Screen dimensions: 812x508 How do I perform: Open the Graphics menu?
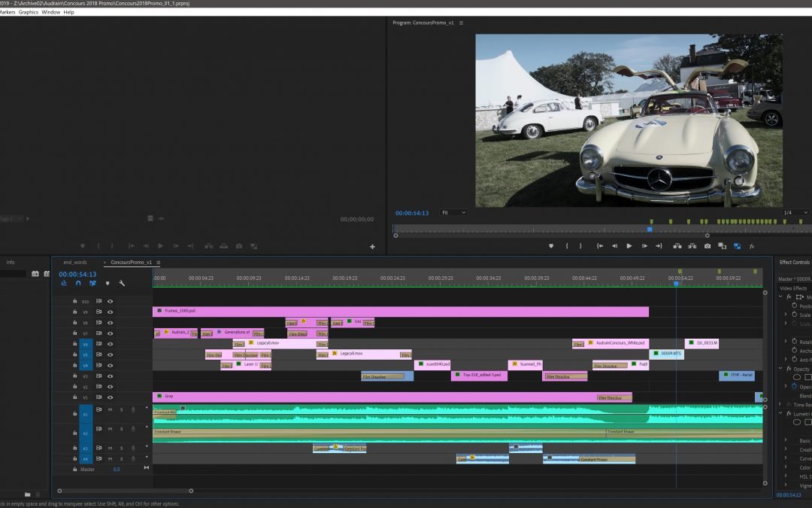[29, 12]
